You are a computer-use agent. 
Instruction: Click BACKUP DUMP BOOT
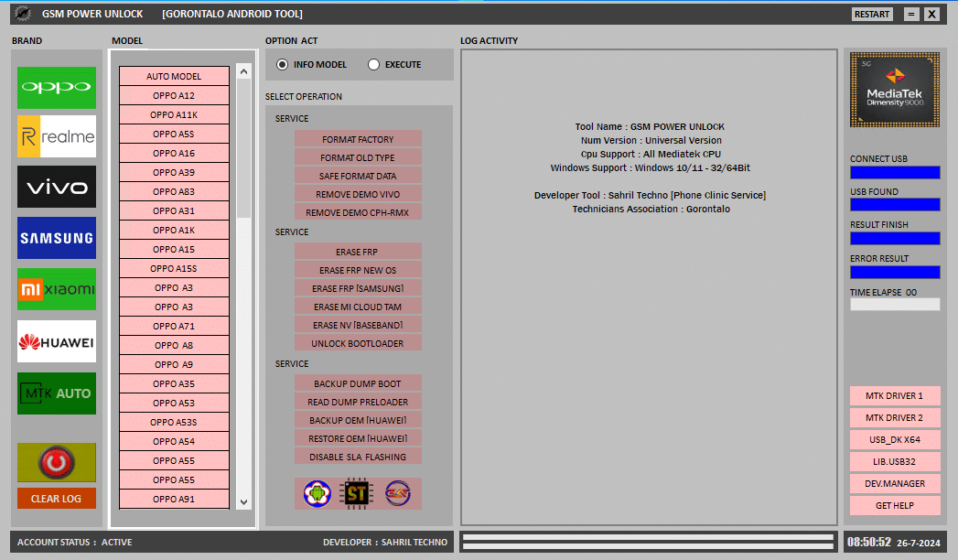pyautogui.click(x=358, y=383)
